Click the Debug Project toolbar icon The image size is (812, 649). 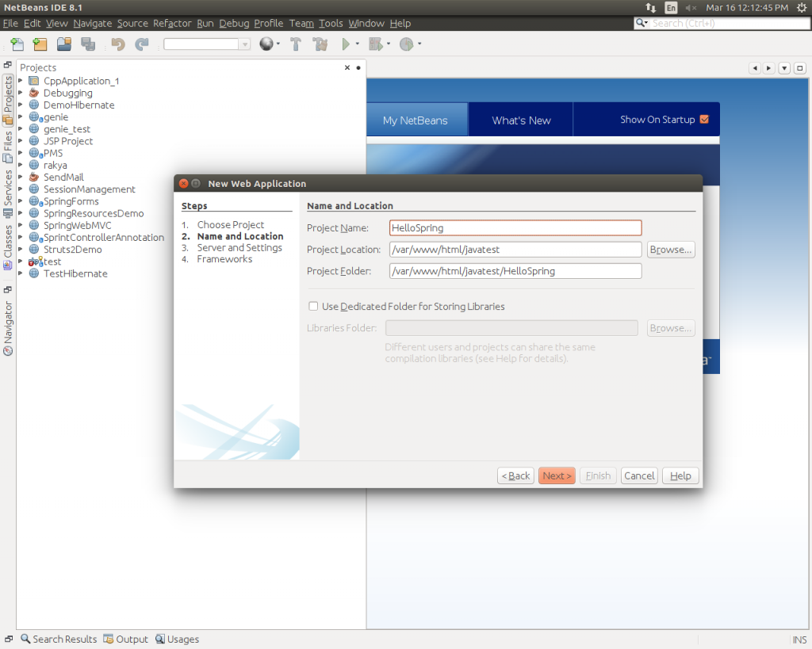point(376,44)
